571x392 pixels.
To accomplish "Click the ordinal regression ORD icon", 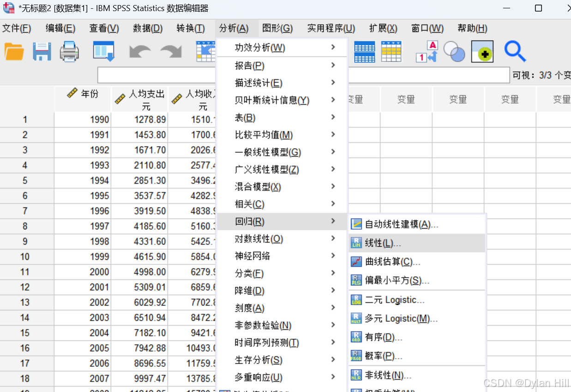I will point(356,337).
